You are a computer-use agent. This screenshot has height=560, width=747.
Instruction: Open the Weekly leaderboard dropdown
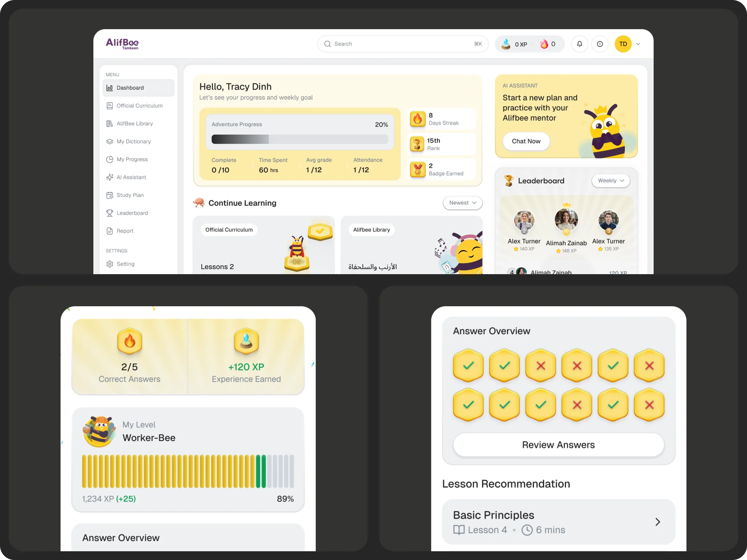tap(611, 180)
